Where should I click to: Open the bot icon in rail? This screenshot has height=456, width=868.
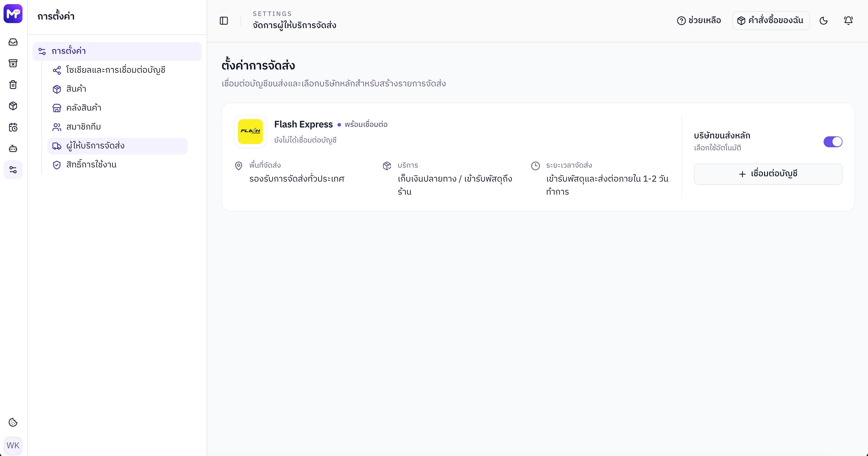pyautogui.click(x=13, y=148)
